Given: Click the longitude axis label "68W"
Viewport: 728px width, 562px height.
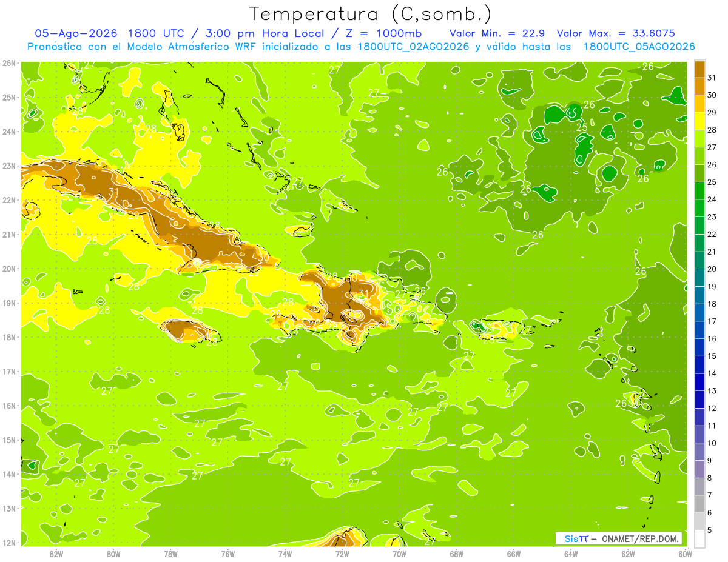Looking at the screenshot, I should click(457, 554).
